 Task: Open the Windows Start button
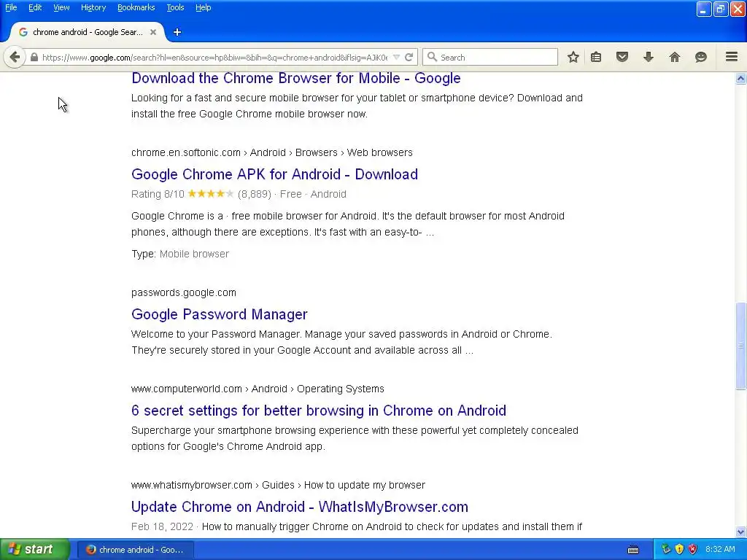click(x=35, y=550)
